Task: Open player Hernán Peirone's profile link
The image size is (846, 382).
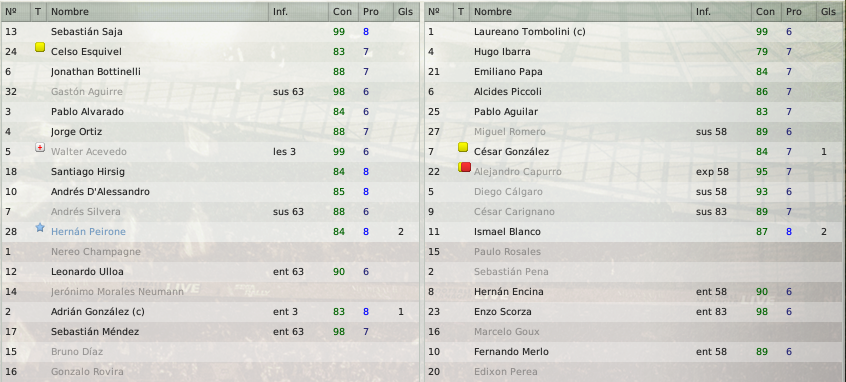Action: click(88, 231)
